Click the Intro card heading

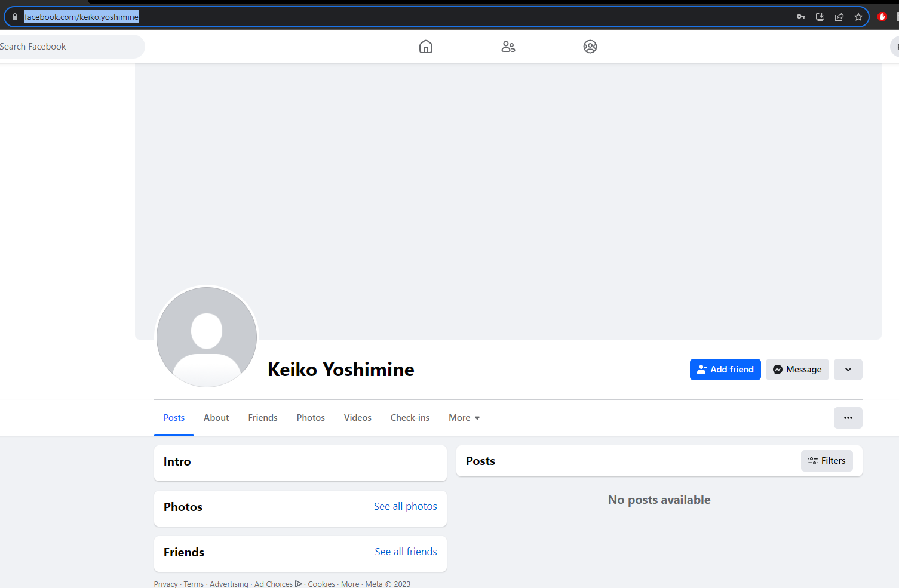coord(177,461)
